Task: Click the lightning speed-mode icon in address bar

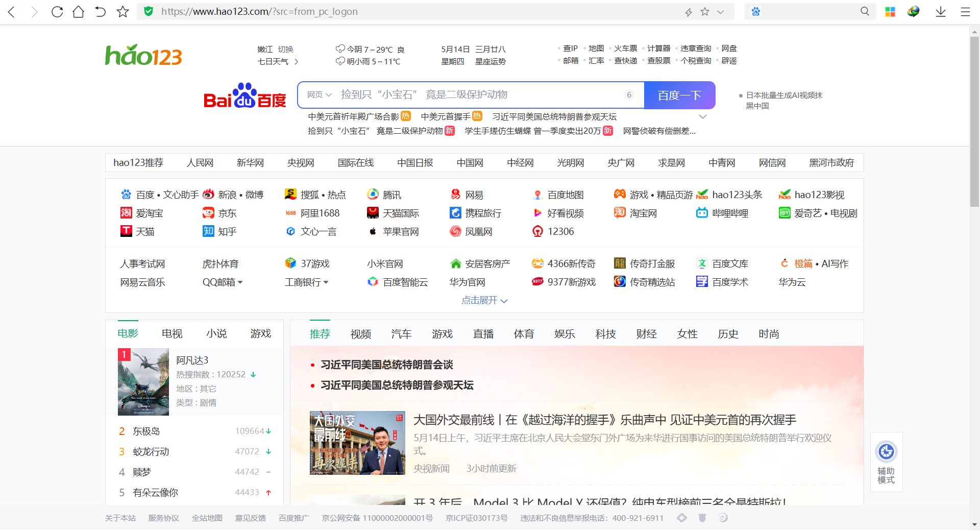Action: (689, 12)
